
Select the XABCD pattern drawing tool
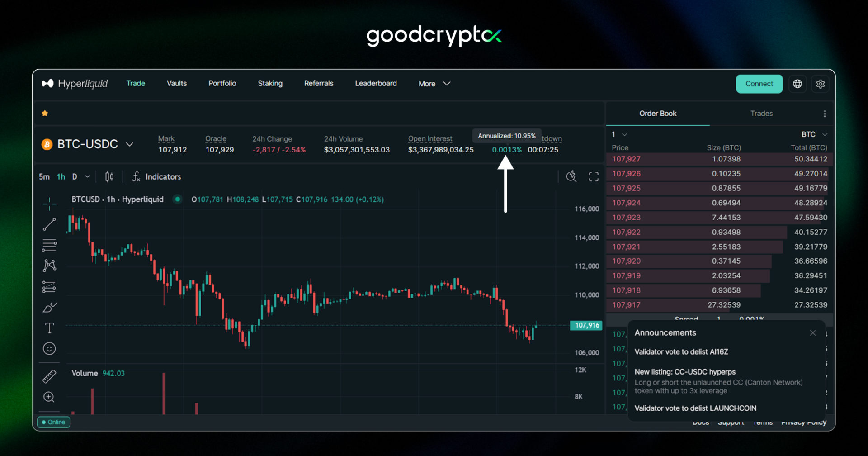pyautogui.click(x=49, y=265)
